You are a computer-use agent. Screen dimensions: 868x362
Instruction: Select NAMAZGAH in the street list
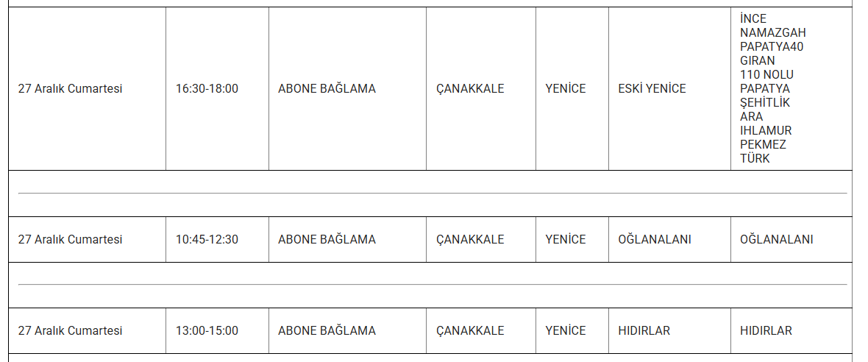coord(772,33)
